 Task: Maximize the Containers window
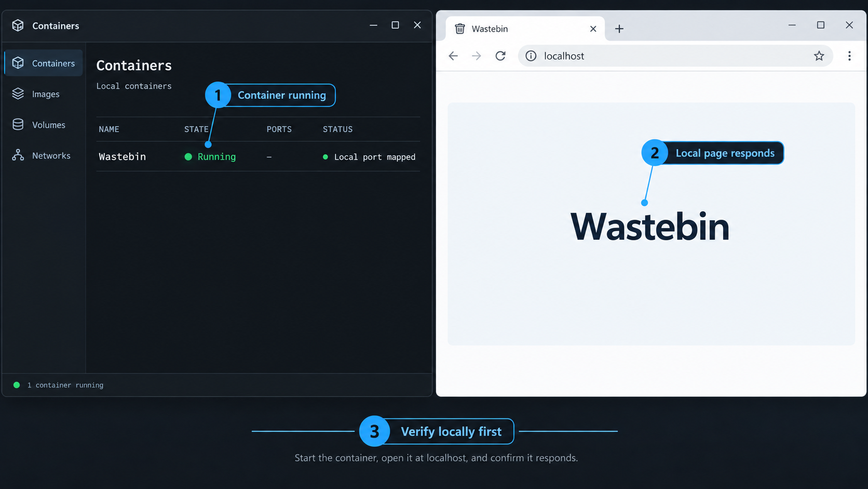395,25
